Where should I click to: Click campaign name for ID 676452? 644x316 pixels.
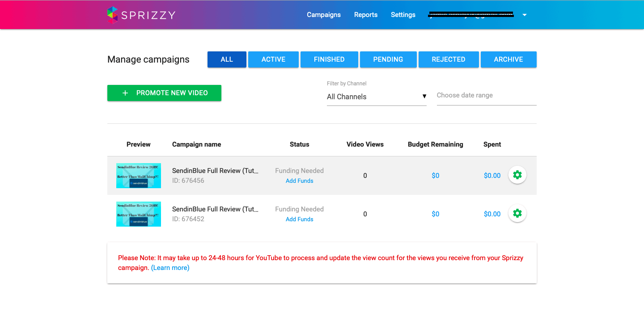215,209
